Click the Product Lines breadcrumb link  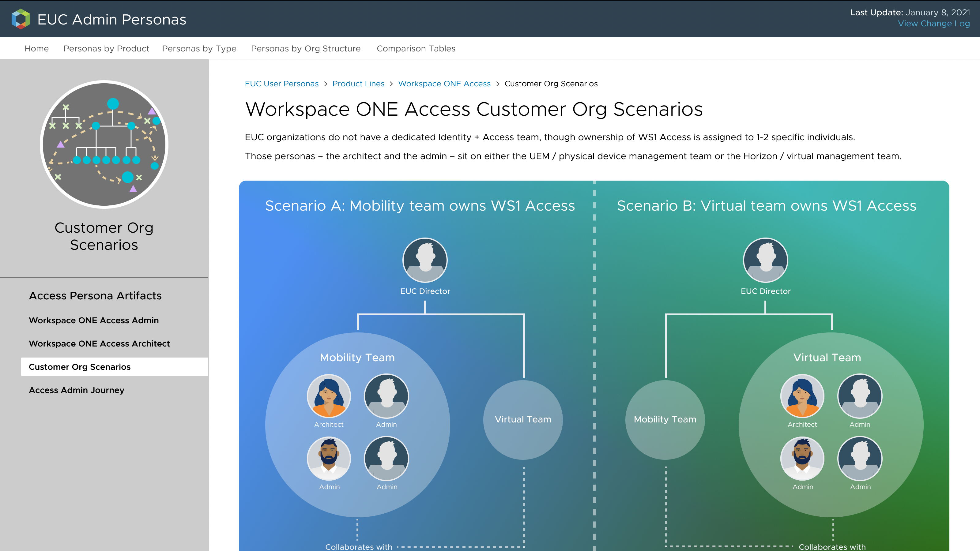tap(358, 84)
